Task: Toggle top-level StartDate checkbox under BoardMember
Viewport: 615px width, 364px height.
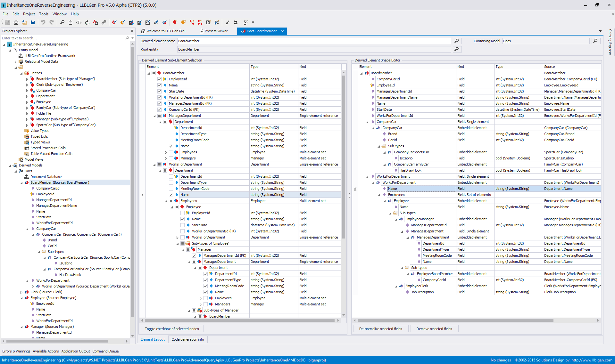Action: 159,91
